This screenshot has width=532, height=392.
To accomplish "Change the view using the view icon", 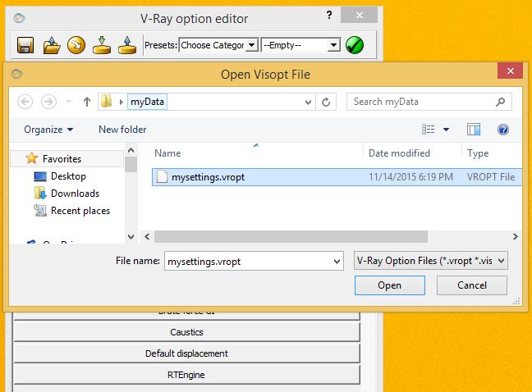I will click(x=429, y=130).
